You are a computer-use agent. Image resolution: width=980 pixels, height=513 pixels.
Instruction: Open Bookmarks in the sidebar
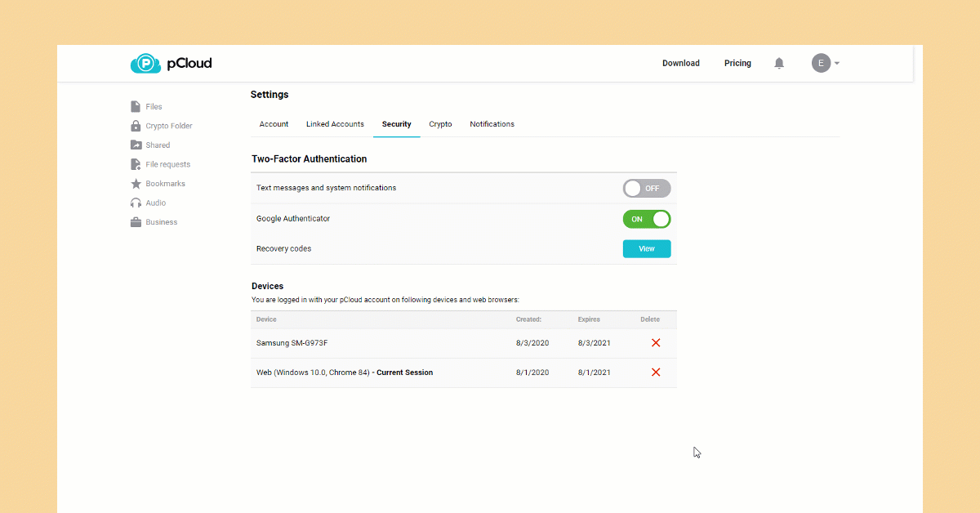pyautogui.click(x=165, y=184)
